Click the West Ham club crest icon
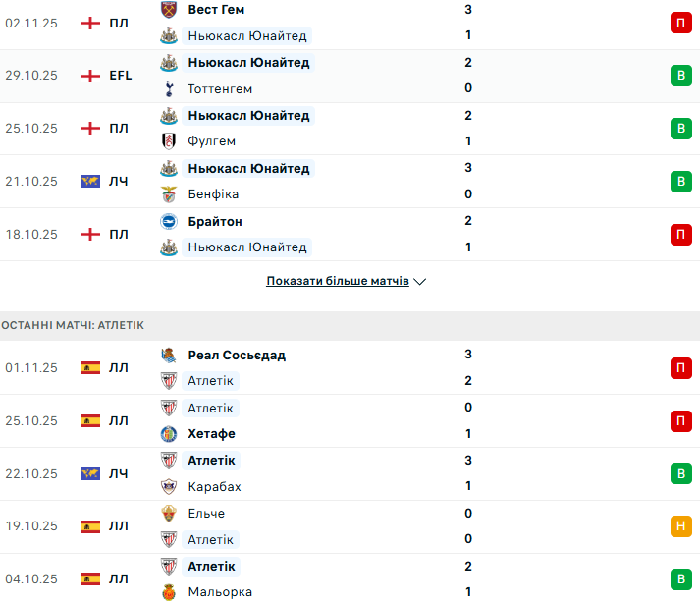The height and width of the screenshot is (604, 700). (x=168, y=9)
